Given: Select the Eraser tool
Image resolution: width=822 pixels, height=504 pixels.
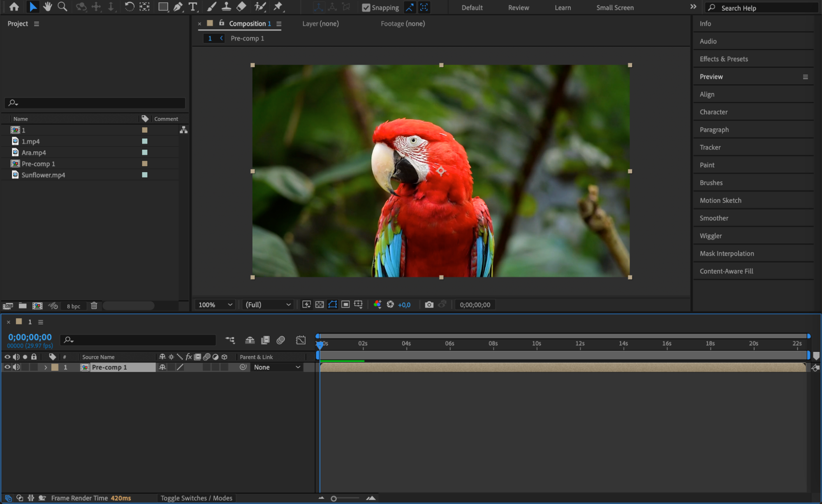Looking at the screenshot, I should point(241,7).
